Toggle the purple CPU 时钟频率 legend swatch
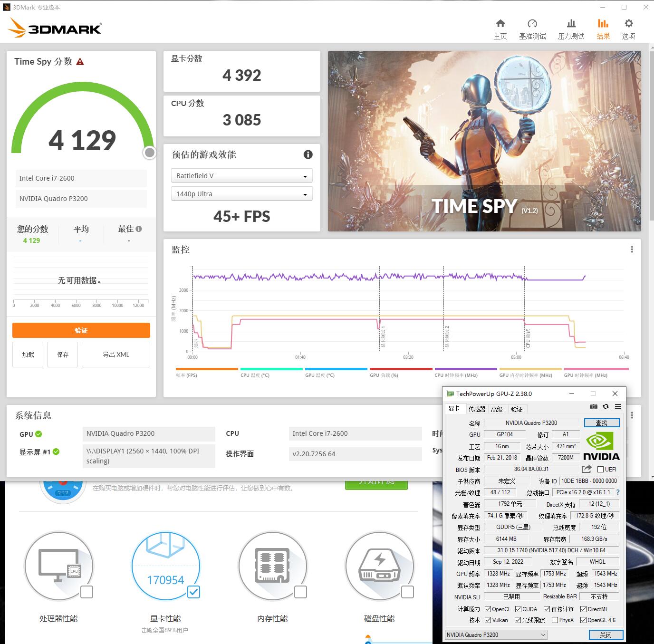The image size is (654, 644). coord(466,369)
